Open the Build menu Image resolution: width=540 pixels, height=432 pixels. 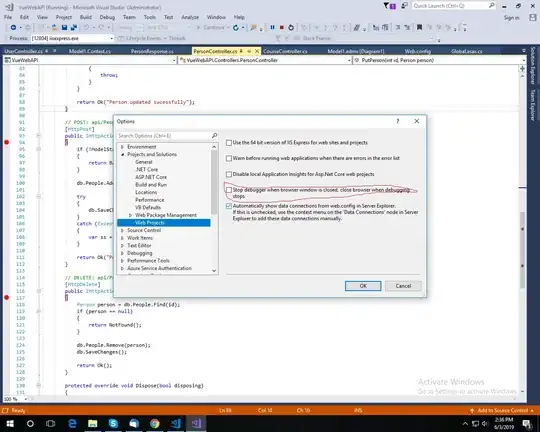coord(86,17)
